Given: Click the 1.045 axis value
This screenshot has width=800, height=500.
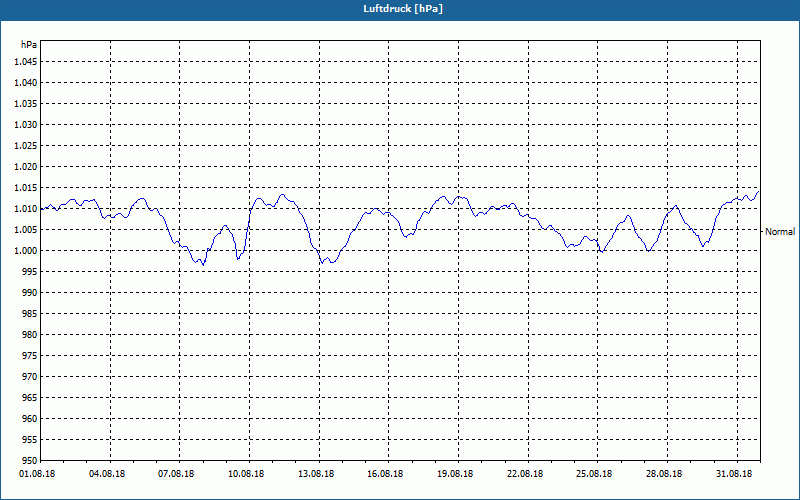Looking at the screenshot, I should tap(26, 62).
